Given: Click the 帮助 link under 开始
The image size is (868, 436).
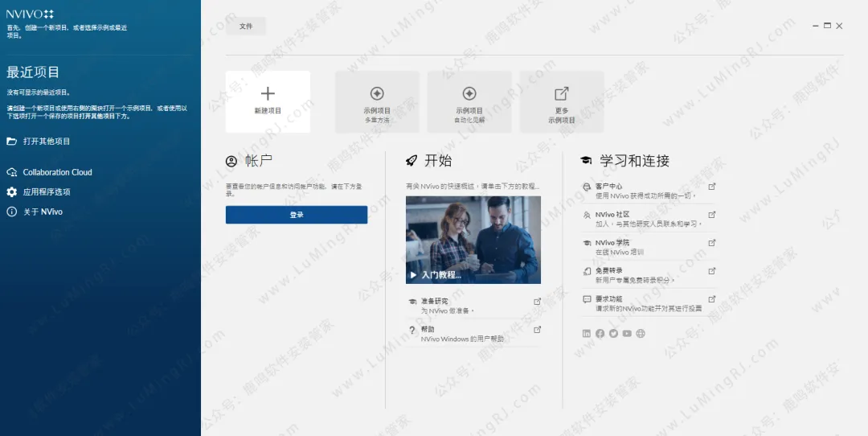Looking at the screenshot, I should pyautogui.click(x=428, y=330).
